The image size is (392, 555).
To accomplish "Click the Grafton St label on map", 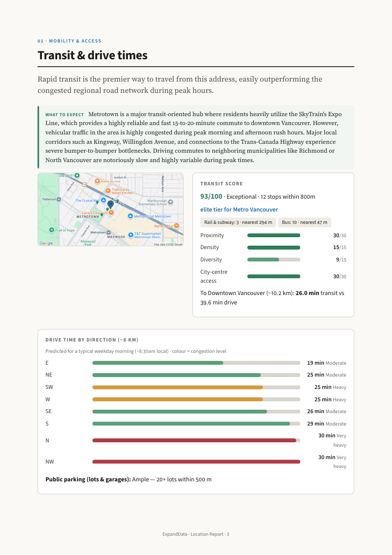I will [x=120, y=177].
